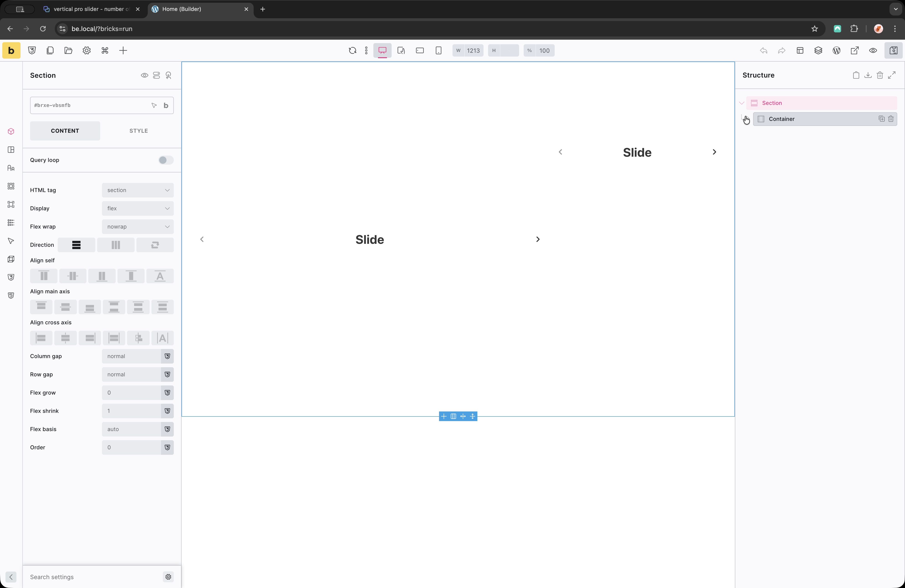Image resolution: width=905 pixels, height=588 pixels.
Task: Open WordPress dashboard icon in toolbar
Action: 836,51
